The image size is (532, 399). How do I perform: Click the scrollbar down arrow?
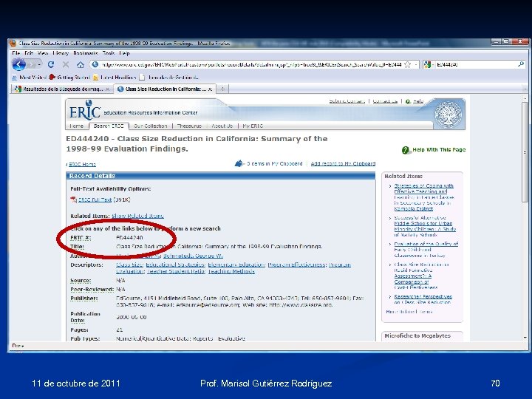pos(525,338)
